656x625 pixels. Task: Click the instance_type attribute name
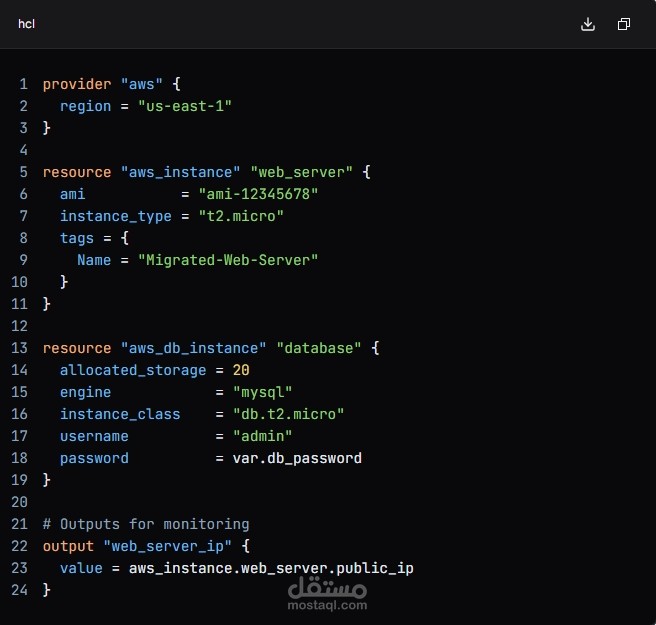coord(115,216)
